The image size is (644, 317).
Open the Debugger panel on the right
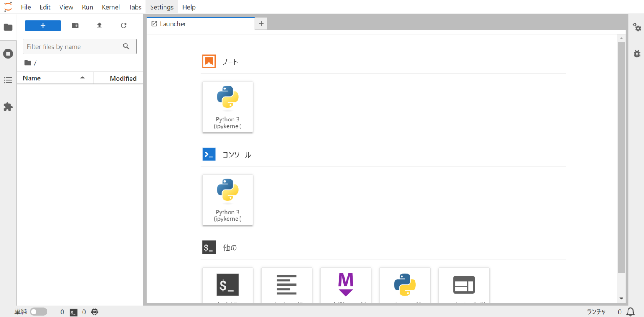(x=637, y=54)
